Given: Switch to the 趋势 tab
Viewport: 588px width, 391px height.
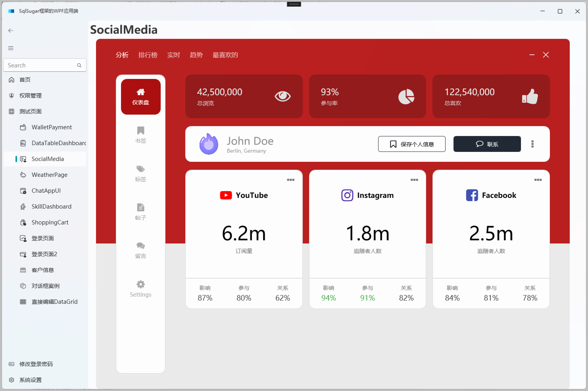Looking at the screenshot, I should click(x=196, y=55).
